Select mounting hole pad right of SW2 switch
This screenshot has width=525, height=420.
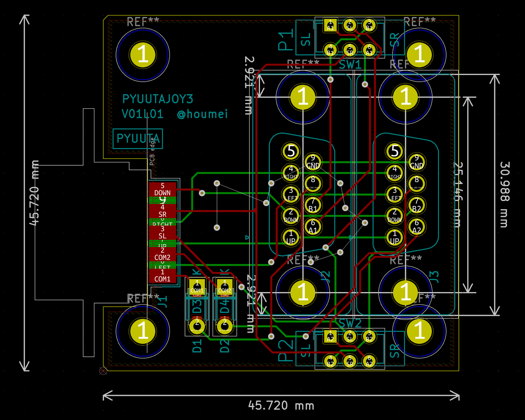(x=419, y=331)
